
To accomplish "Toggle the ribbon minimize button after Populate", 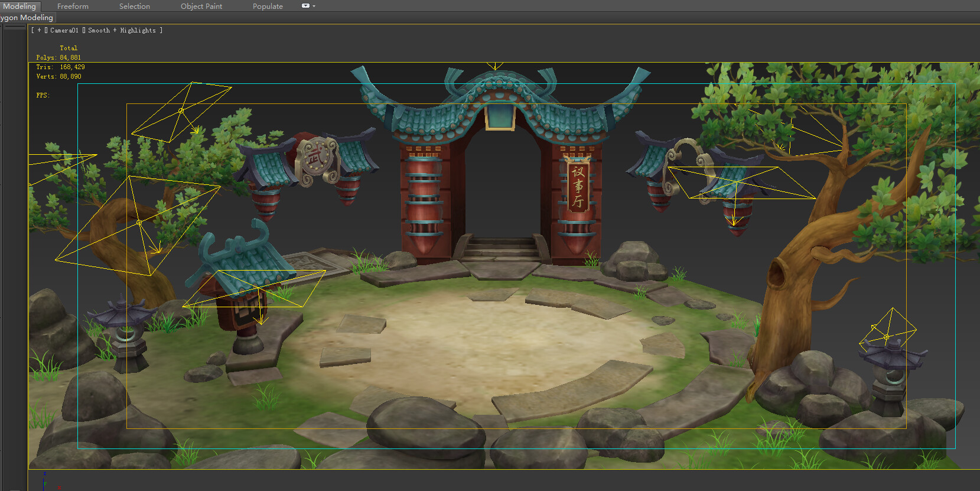I will [x=305, y=6].
